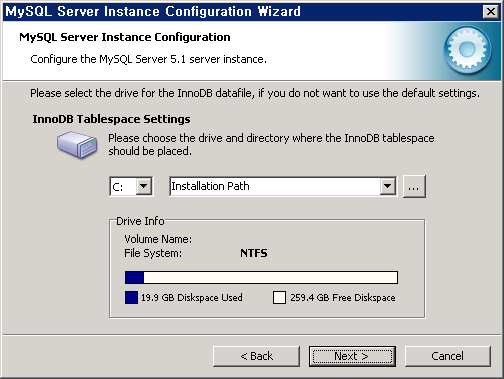Return with the Back button
The width and height of the screenshot is (504, 379).
[x=256, y=356]
